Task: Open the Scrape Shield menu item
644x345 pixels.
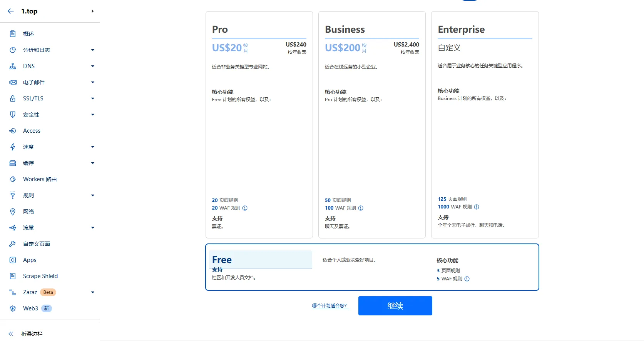Action: point(40,276)
